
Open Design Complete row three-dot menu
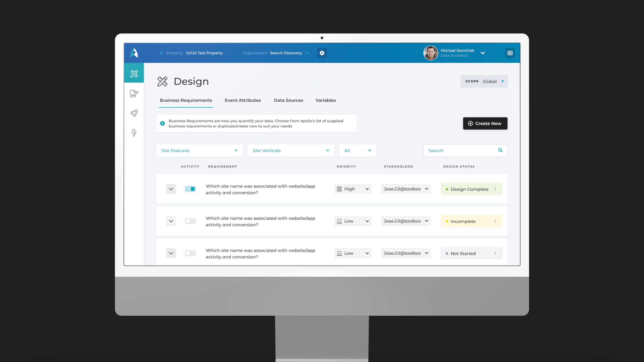495,189
